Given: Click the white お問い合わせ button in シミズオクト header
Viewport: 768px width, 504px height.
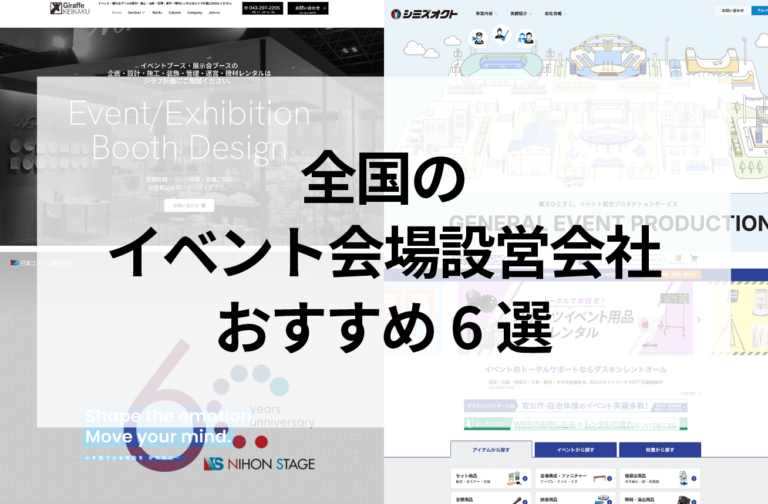Looking at the screenshot, I should click(732, 10).
